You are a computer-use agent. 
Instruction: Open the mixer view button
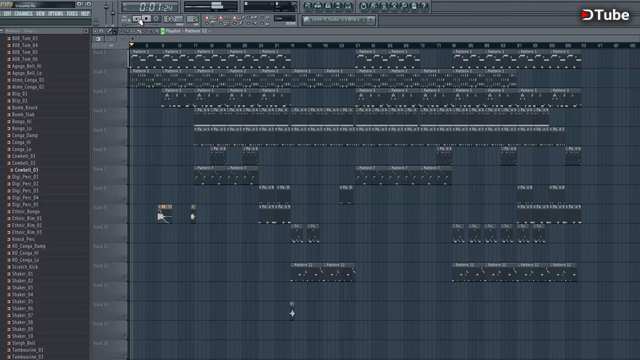(x=348, y=6)
